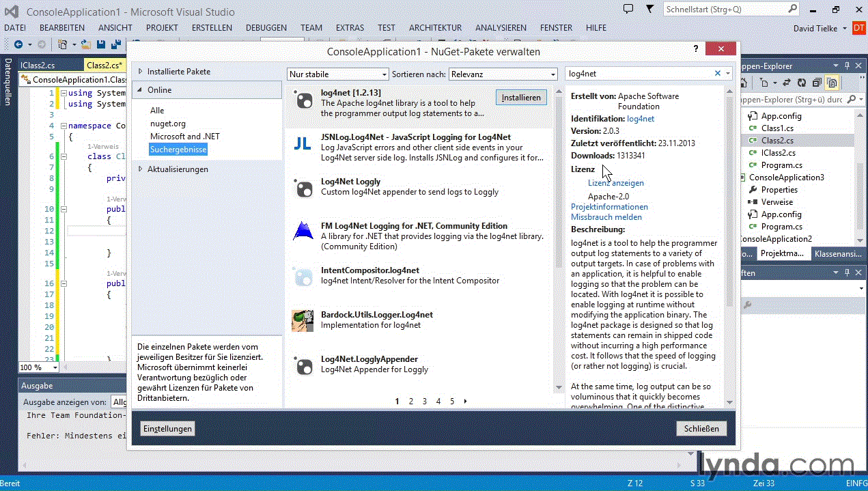Open the Sortieren nach Relevanz dropdown
This screenshot has width=868, height=491.
pyautogui.click(x=503, y=74)
